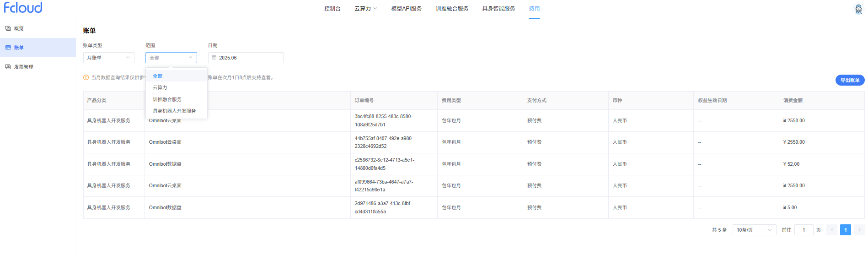Open the 月账单 bill type dropdown

tap(109, 58)
